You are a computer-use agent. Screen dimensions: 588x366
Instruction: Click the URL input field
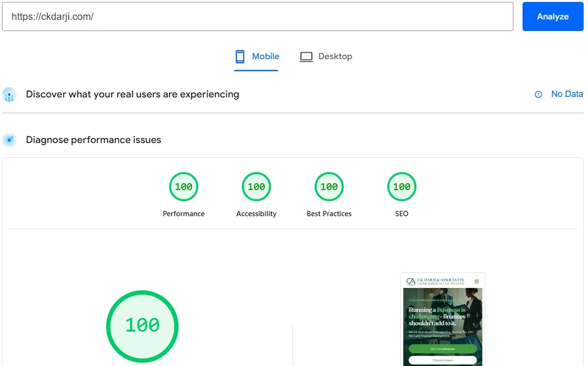257,16
